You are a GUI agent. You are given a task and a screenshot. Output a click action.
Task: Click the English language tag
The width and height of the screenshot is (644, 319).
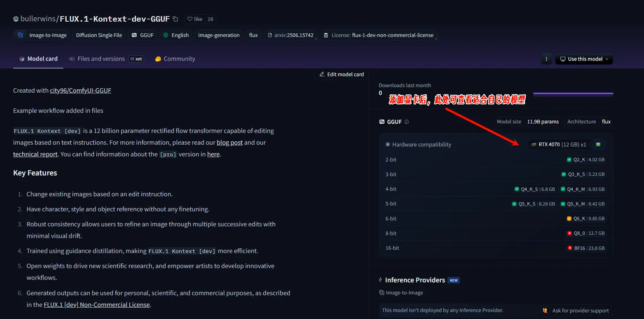click(x=176, y=35)
